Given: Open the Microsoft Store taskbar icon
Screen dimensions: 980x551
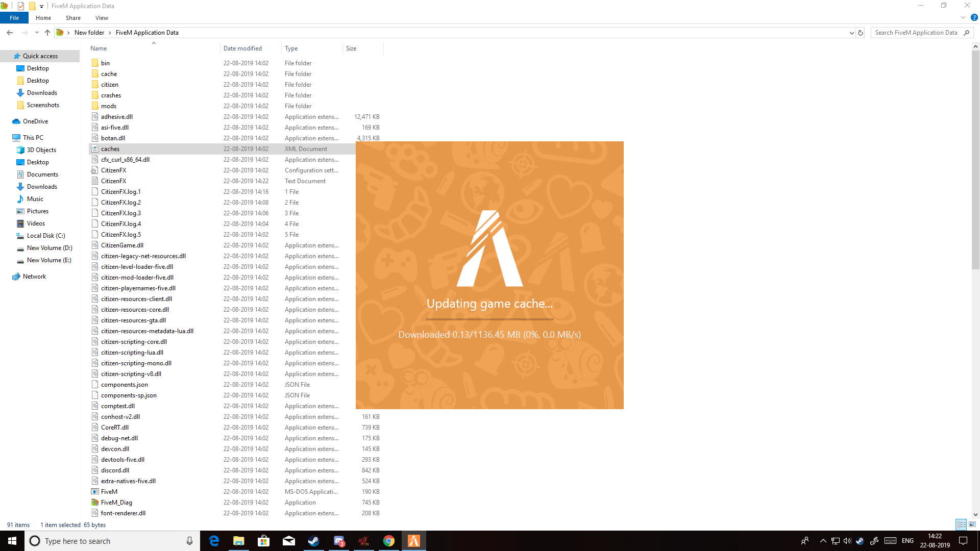Looking at the screenshot, I should pos(263,541).
